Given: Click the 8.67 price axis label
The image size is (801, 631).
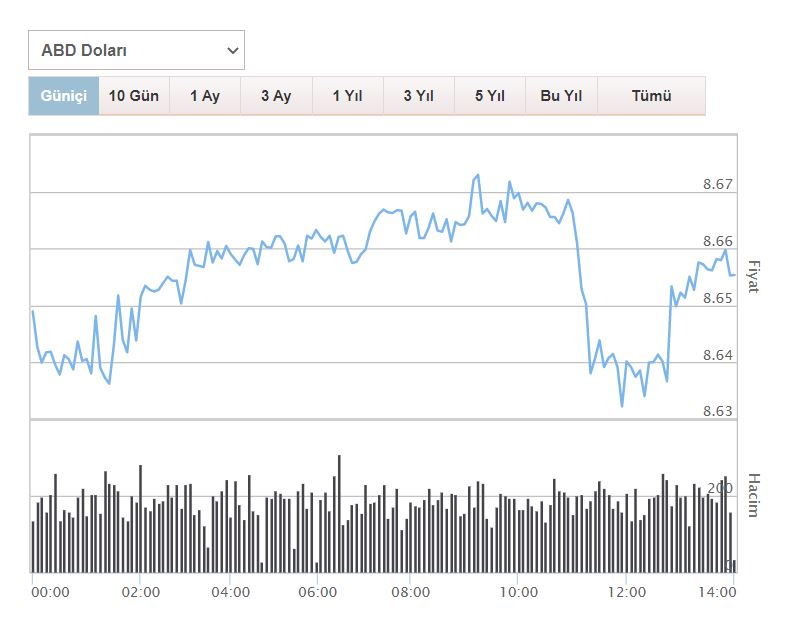Looking at the screenshot, I should point(718,184).
